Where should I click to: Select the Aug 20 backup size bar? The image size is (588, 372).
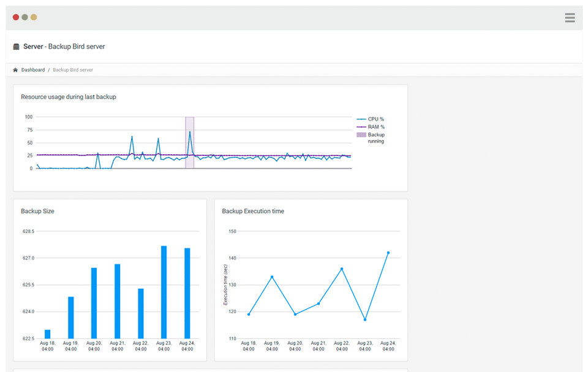pos(94,303)
